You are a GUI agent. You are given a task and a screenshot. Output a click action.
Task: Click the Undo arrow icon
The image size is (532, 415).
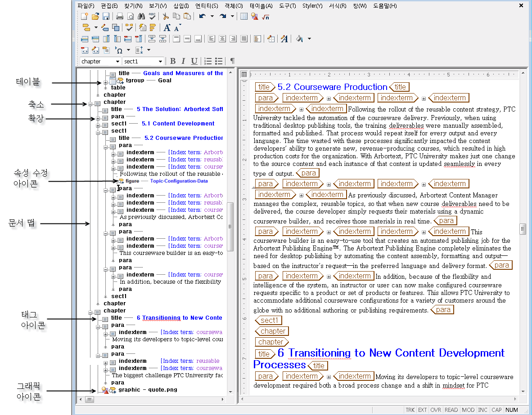coord(203,16)
